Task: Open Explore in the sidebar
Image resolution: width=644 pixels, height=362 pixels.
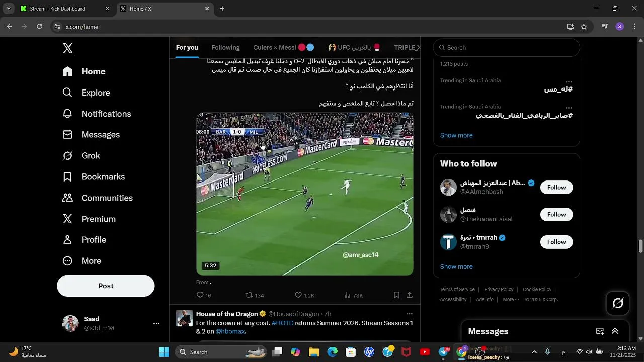Action: pos(86,93)
